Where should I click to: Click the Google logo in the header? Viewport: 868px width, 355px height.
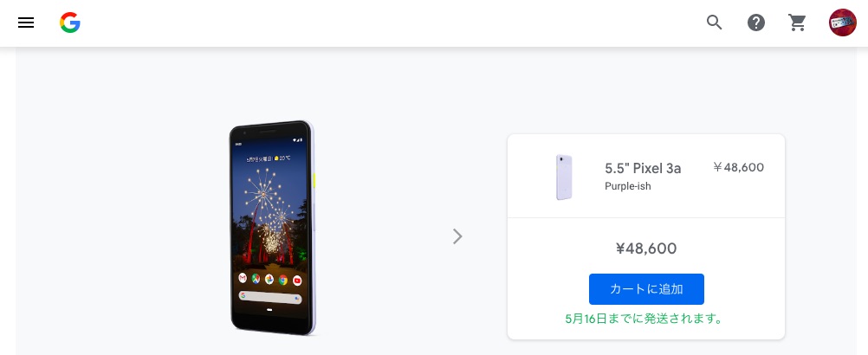(x=70, y=23)
